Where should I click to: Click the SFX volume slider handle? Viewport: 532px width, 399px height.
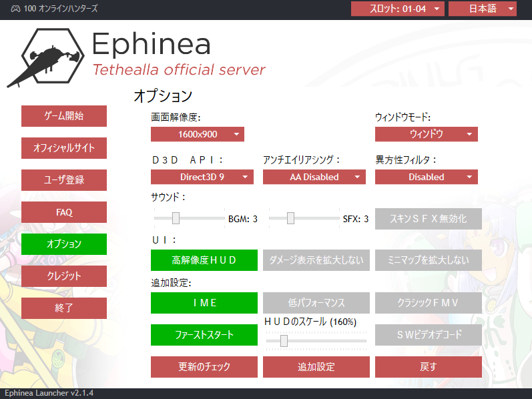coord(290,218)
